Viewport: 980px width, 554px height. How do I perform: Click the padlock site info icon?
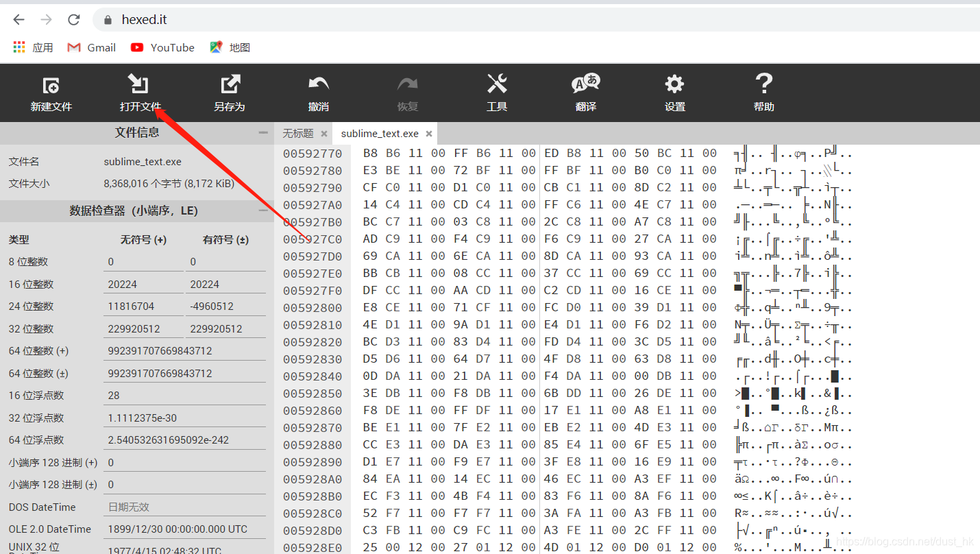(107, 20)
